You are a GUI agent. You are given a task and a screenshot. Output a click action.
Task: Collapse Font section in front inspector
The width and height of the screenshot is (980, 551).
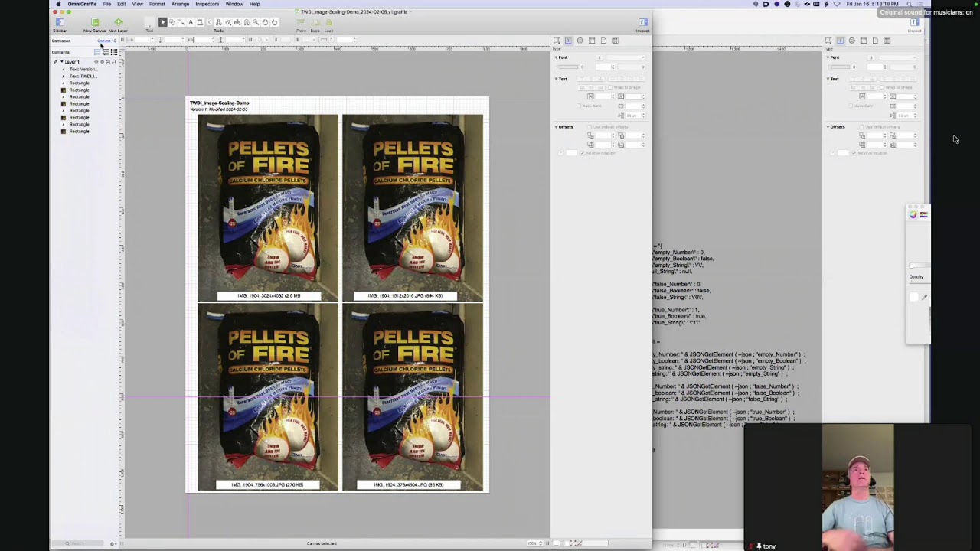[556, 57]
